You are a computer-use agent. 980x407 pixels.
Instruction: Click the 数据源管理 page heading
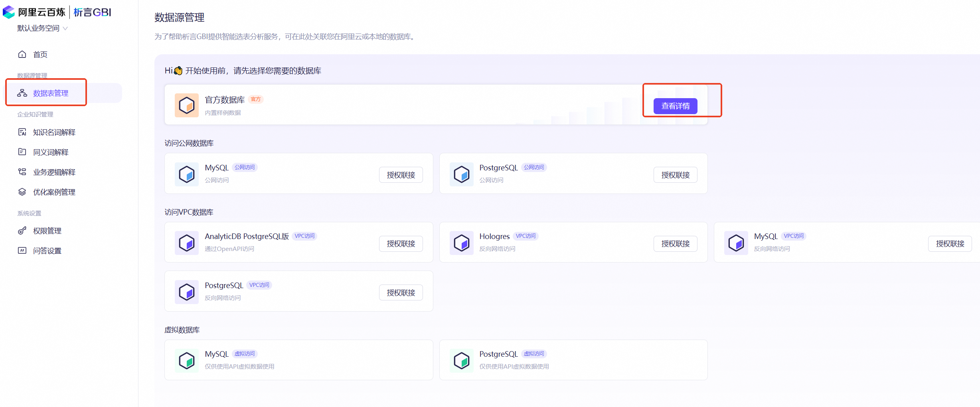point(180,18)
